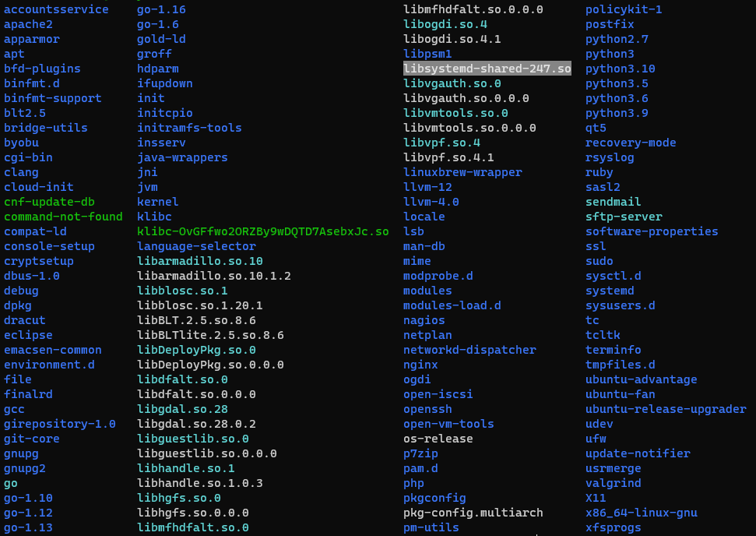Click the highlighted libsystemd-shared-247.so entry

[x=487, y=69]
